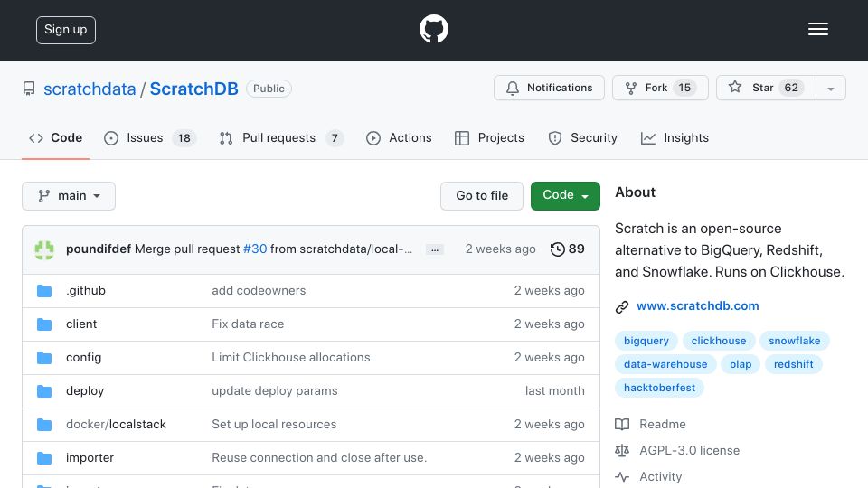Select the hacktoberfest topic tag

pos(659,388)
